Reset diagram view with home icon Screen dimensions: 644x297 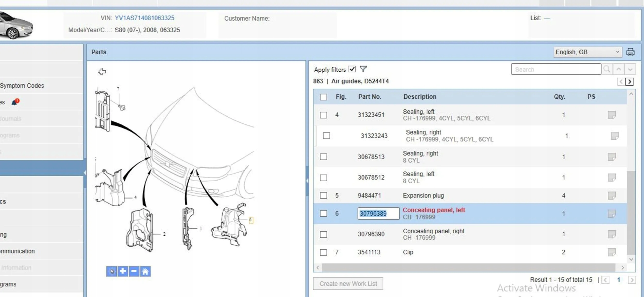145,271
